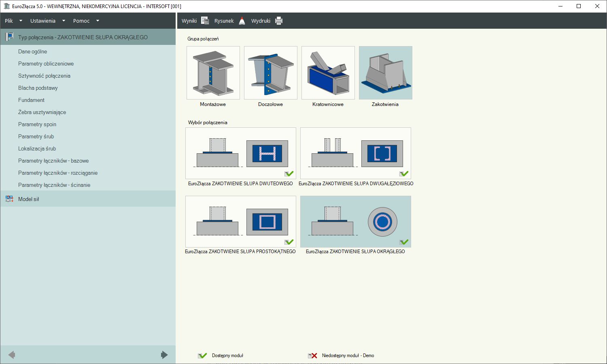Image resolution: width=607 pixels, height=364 pixels.
Task: Click EuroZłącza ZAKOTWIENIE SŁUPA OKRĄGŁEGO label
Action: [355, 251]
